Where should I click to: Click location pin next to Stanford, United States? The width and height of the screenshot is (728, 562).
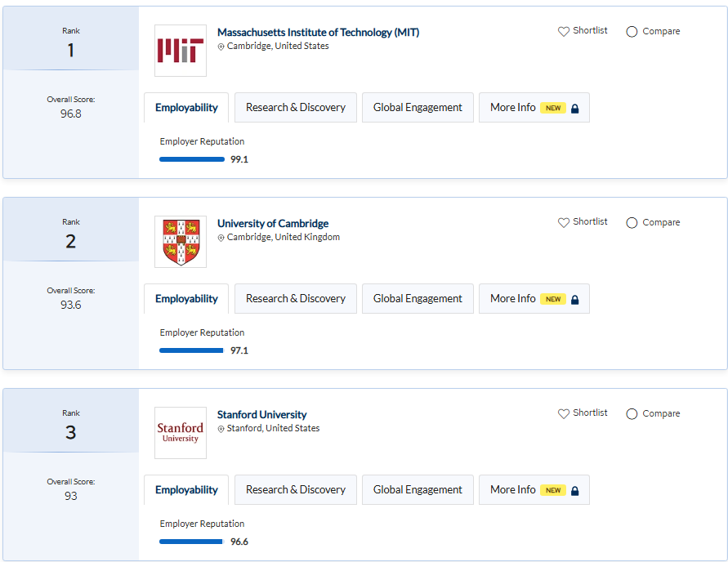coord(221,429)
